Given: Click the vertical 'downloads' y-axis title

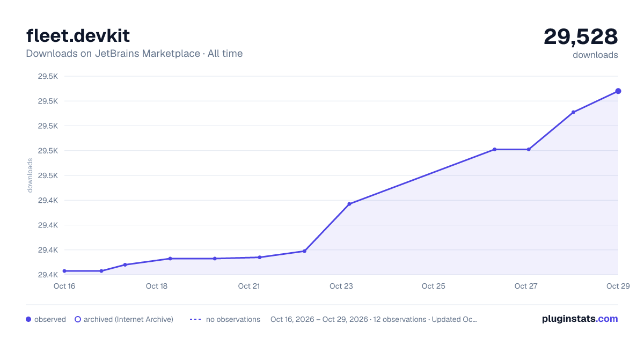Looking at the screenshot, I should (x=30, y=175).
